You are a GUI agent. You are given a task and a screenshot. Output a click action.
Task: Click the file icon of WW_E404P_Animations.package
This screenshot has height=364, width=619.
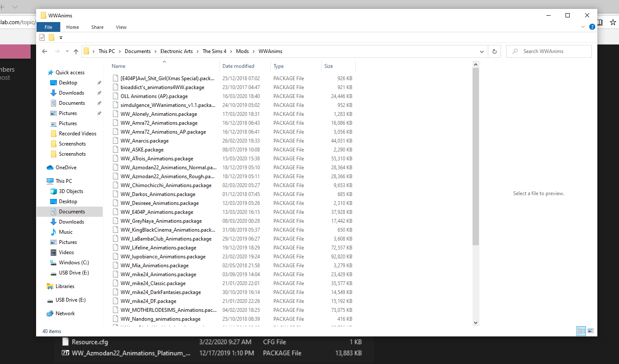tap(115, 212)
